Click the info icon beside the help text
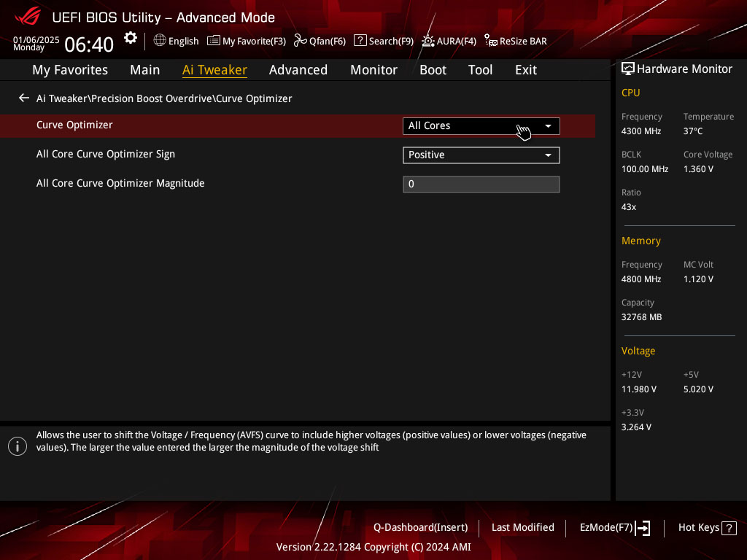The height and width of the screenshot is (560, 747). click(18, 446)
